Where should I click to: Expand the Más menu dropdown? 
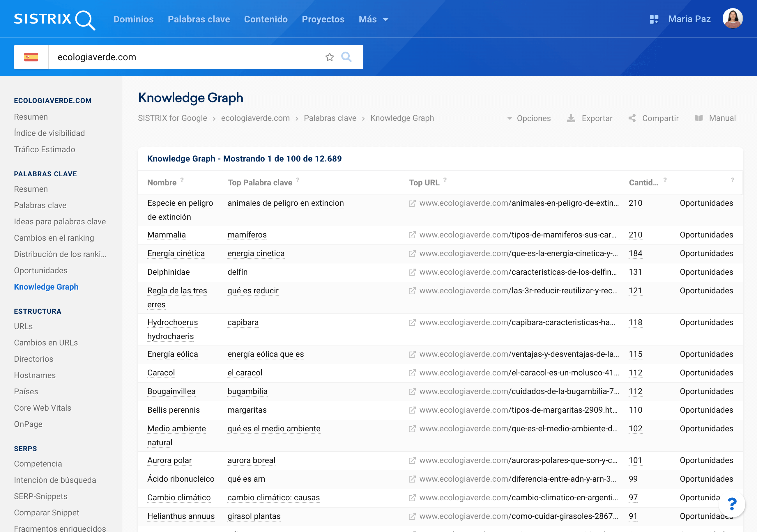[373, 19]
